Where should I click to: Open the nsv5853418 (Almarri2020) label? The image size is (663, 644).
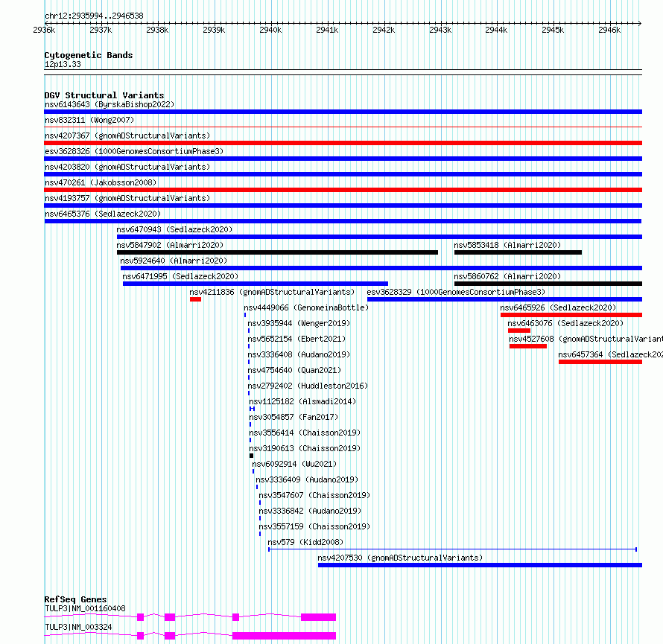507,245
